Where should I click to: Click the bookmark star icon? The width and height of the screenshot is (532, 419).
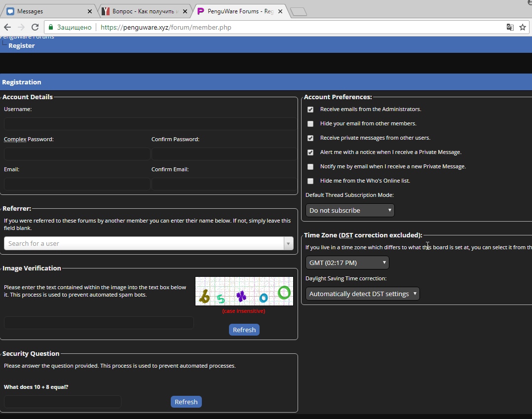click(523, 27)
